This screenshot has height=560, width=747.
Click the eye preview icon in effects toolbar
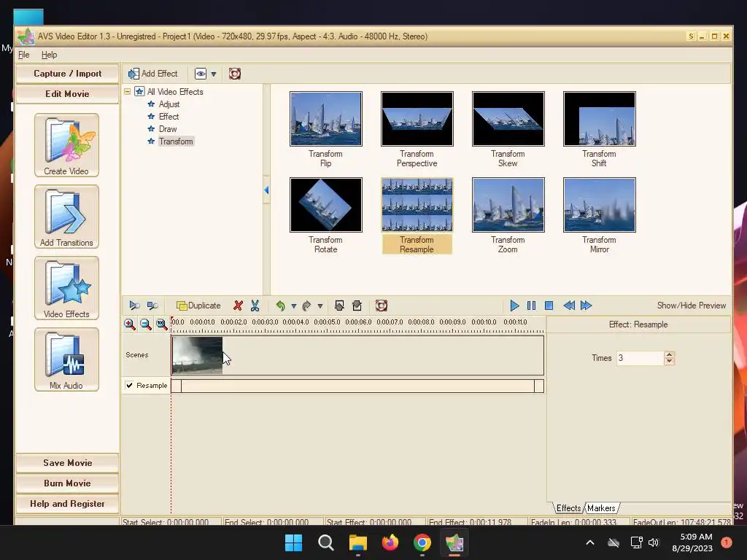pyautogui.click(x=201, y=74)
